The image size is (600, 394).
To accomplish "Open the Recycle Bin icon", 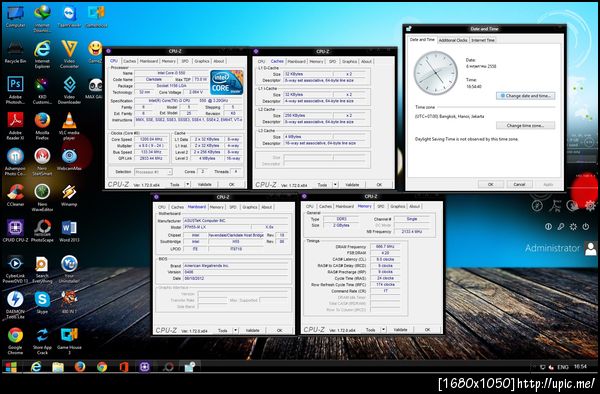I will [x=15, y=52].
